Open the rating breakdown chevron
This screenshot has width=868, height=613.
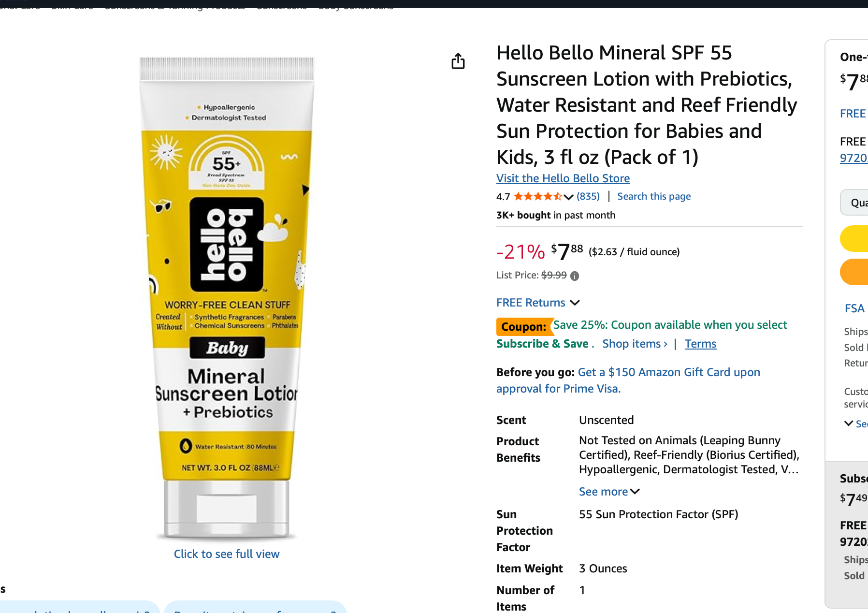(x=568, y=197)
